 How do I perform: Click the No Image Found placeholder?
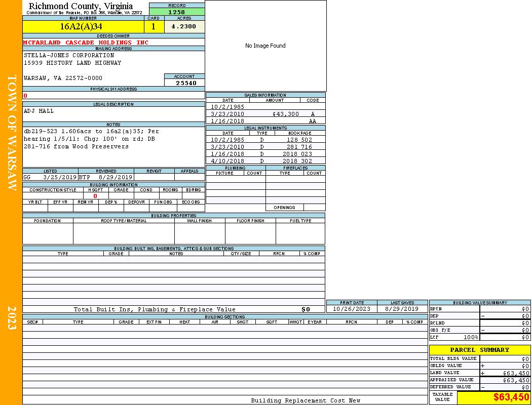265,46
